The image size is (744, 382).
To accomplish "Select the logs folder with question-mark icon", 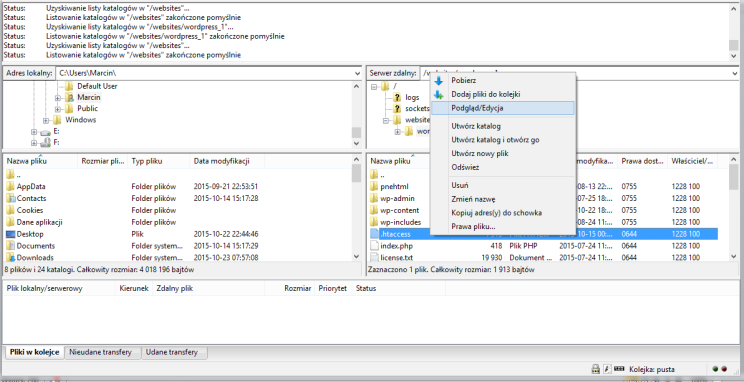I will point(398,97).
